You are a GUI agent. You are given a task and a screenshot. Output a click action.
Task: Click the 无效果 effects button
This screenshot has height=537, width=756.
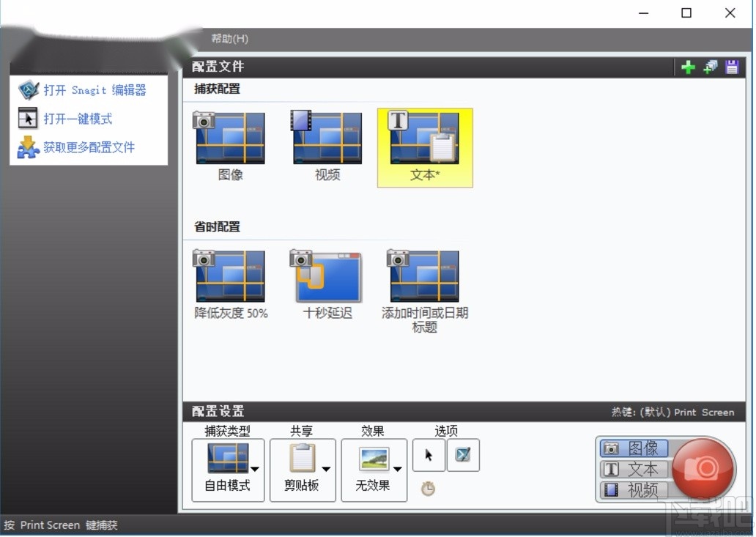pos(374,470)
